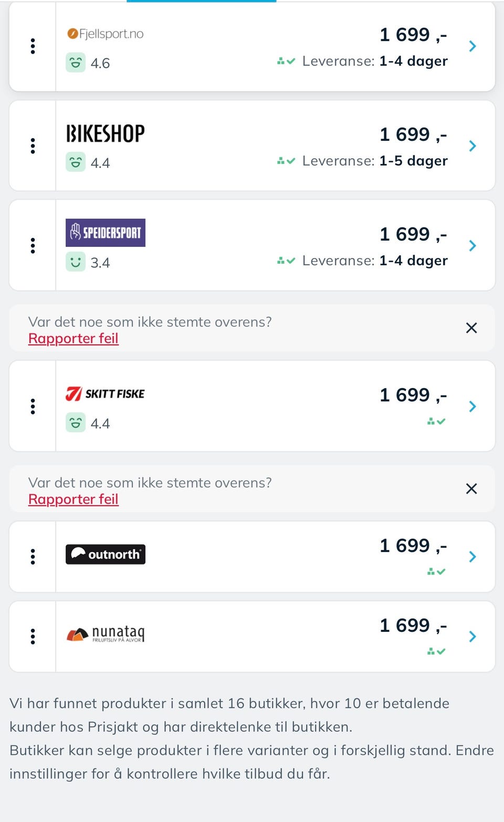Click the Outnorth store logo
This screenshot has height=822, width=504.
(x=106, y=555)
